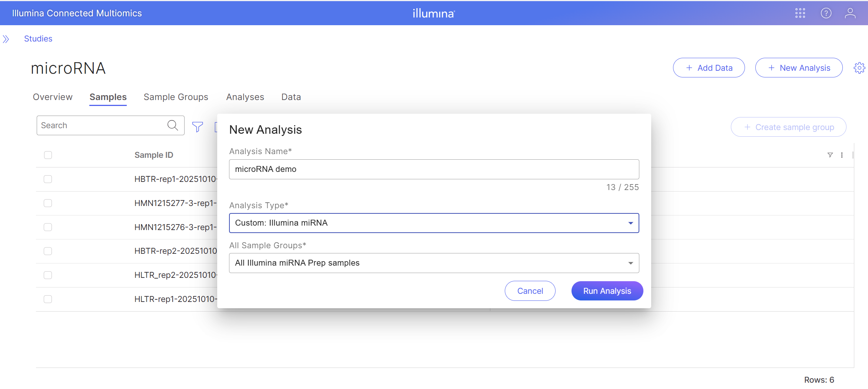The image size is (868, 389).
Task: Toggle the select-all checkbox in header row
Action: click(48, 155)
